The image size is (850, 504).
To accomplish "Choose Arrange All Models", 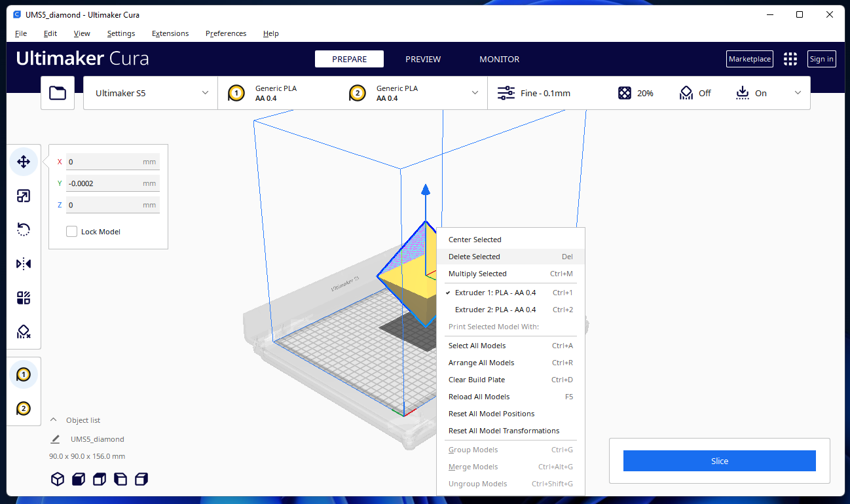I will (x=511, y=363).
